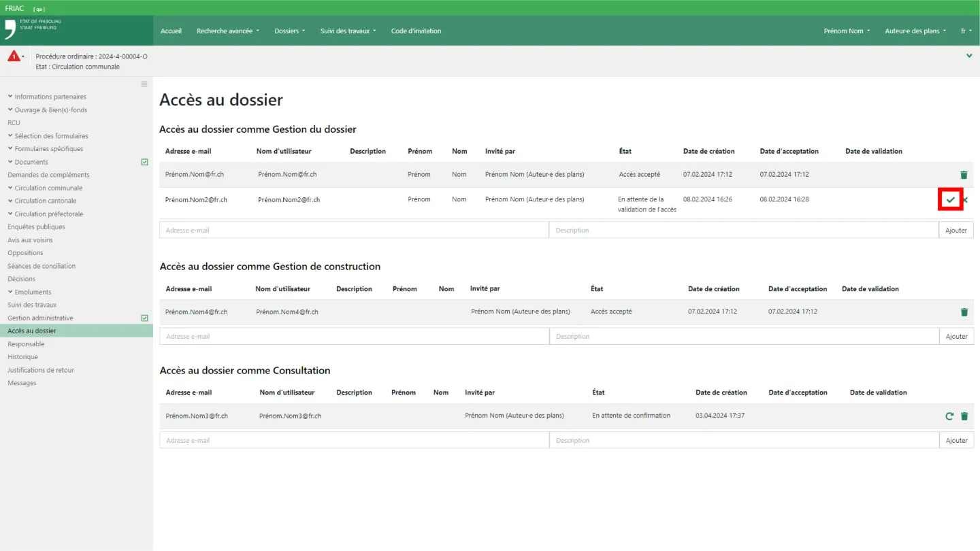
Task: Delete Prénom.Nom@fr.ch access via trash icon
Action: 964,175
